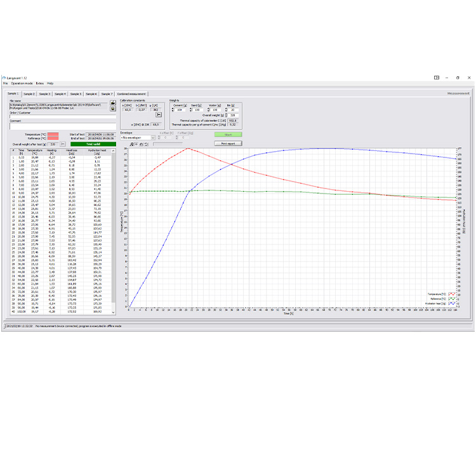The width and height of the screenshot is (476, 476).
Task: Switch to Sample 3 tab
Action: pyautogui.click(x=44, y=93)
